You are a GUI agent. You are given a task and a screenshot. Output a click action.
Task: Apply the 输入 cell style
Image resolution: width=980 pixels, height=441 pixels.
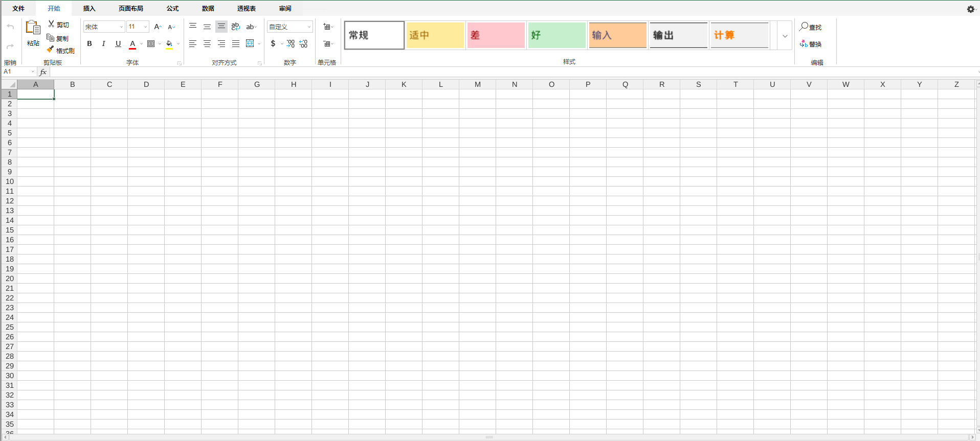[x=618, y=35]
